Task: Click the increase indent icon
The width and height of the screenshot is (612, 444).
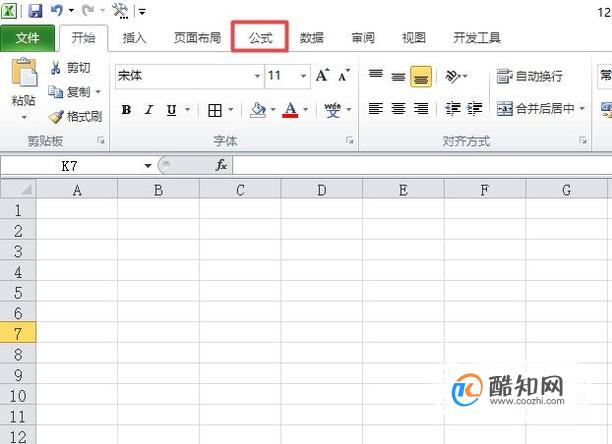Action: [474, 108]
